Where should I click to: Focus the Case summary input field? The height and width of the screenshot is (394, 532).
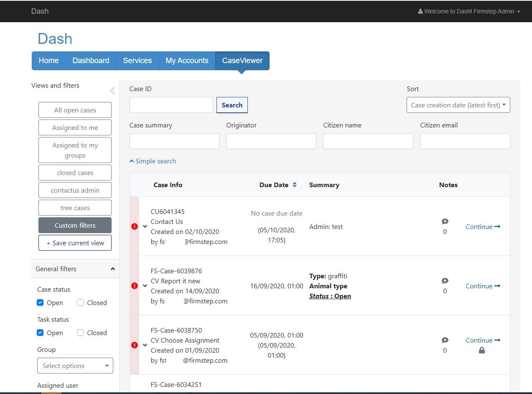[174, 141]
